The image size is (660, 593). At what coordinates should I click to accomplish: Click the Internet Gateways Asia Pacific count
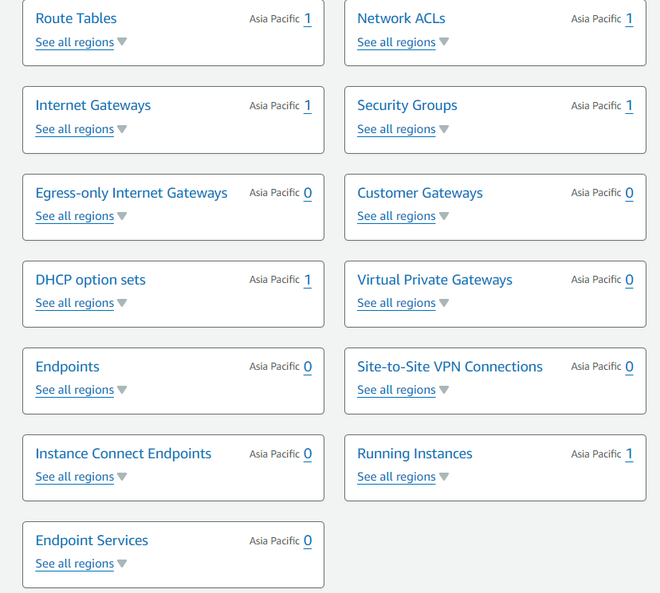coord(307,106)
